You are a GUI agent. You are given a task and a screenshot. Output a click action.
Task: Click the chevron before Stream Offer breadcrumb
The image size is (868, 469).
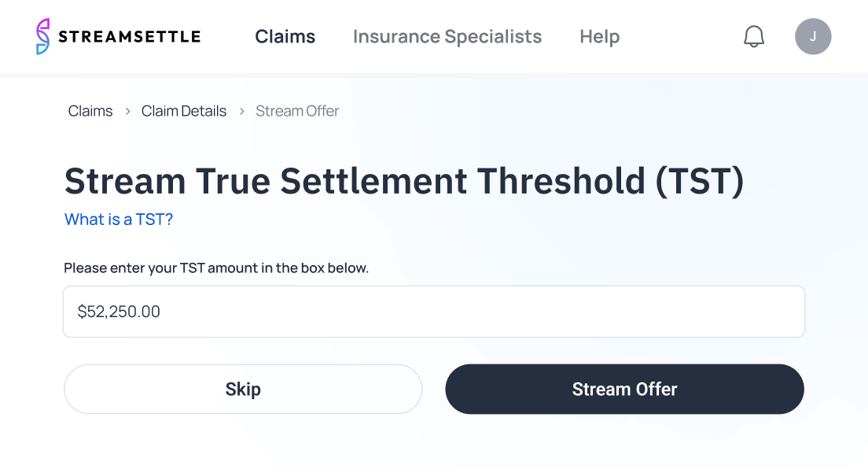coord(241,112)
